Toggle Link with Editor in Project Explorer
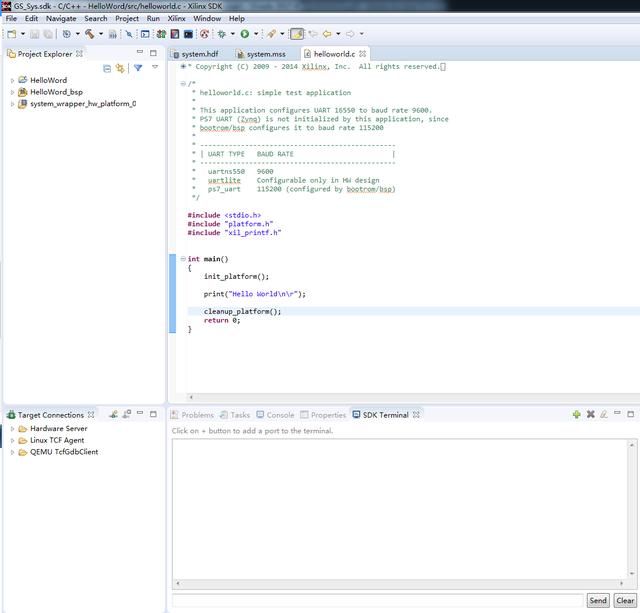 point(120,68)
